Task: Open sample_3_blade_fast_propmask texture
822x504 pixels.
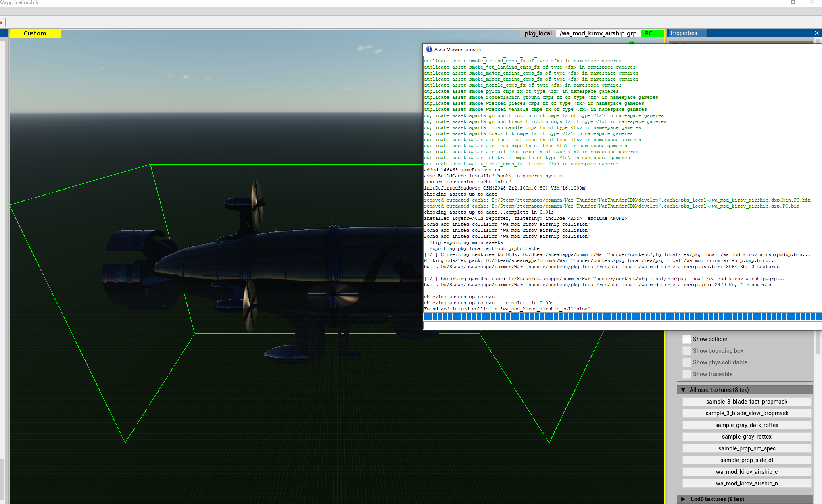Action: coord(746,402)
